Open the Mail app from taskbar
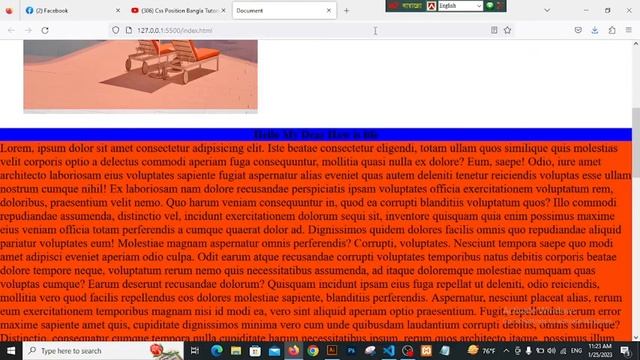The height and width of the screenshot is (360, 640). coord(274,351)
